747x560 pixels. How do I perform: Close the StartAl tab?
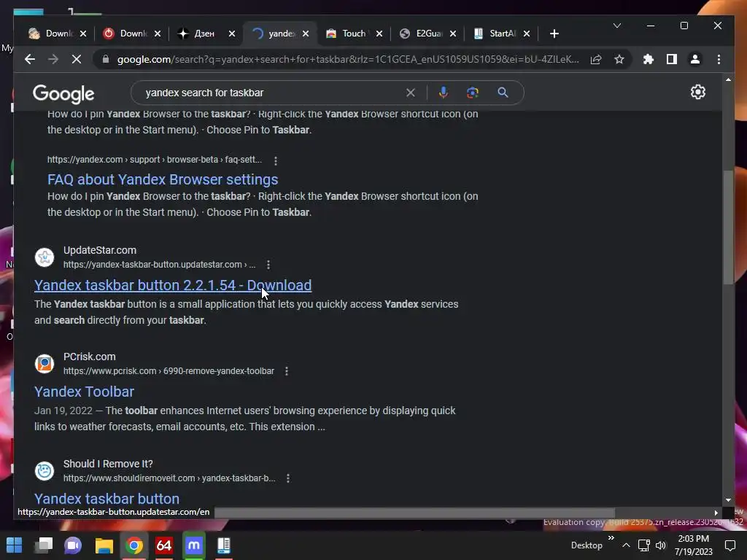527,34
